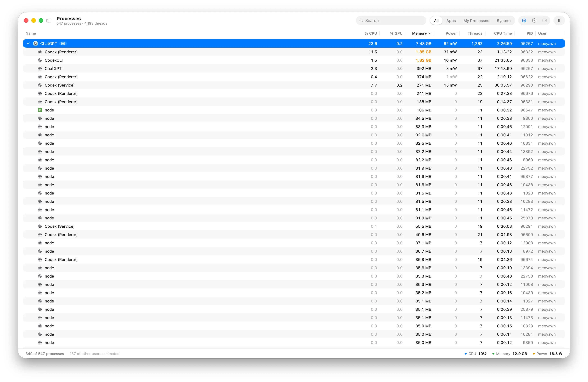Click icon of child ChatGPT 392 MB row
This screenshot has height=382, width=588.
click(x=40, y=68)
